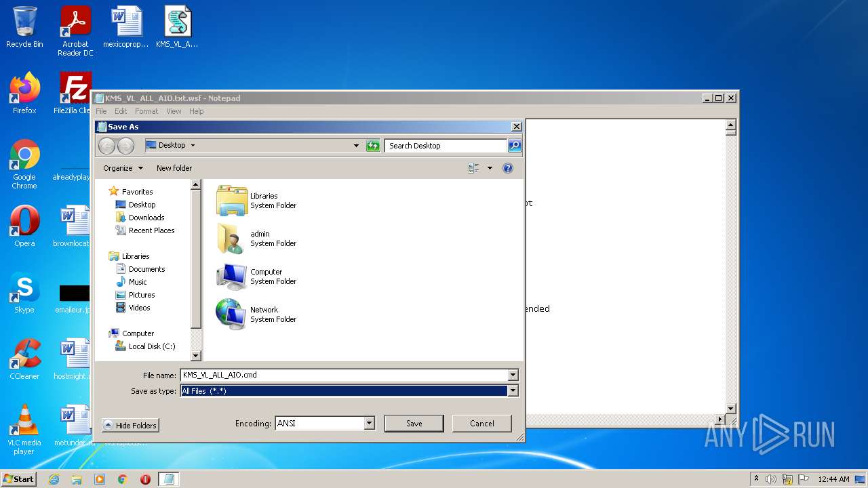This screenshot has height=488, width=868.
Task: Close the Save As dialog
Action: tap(516, 127)
